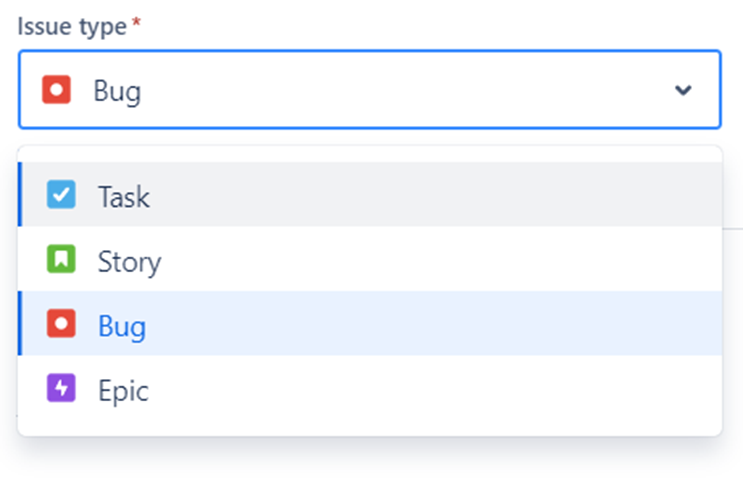743x478 pixels.
Task: Click the red required asterisk beside Issue type
Action: [136, 22]
